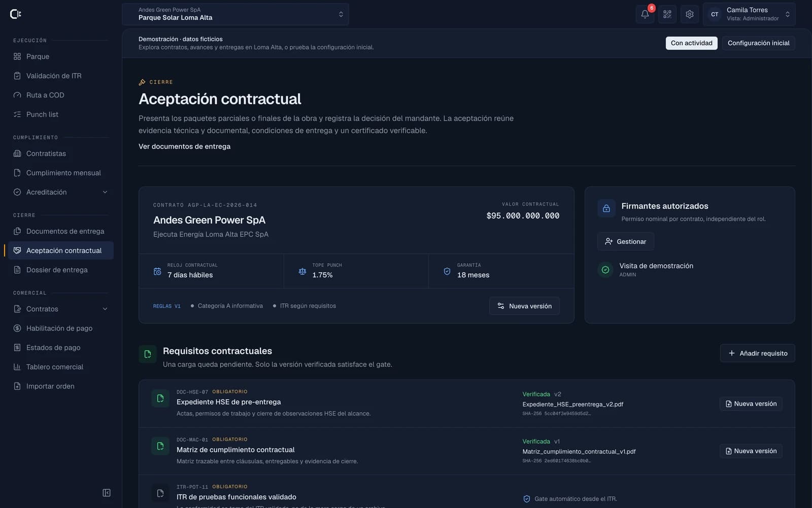The image size is (812, 508).
Task: Click the file icon for ITR de pruebas funcionales
Action: point(160,493)
